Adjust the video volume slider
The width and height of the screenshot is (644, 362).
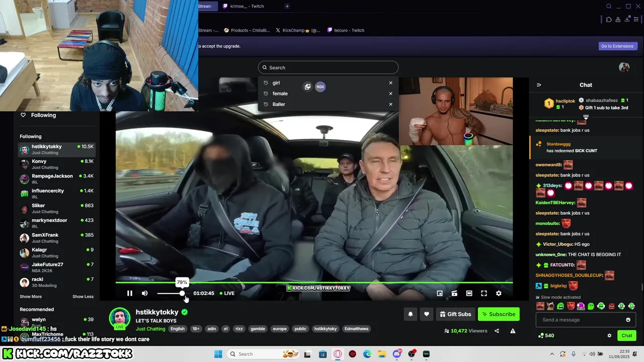pos(170,293)
